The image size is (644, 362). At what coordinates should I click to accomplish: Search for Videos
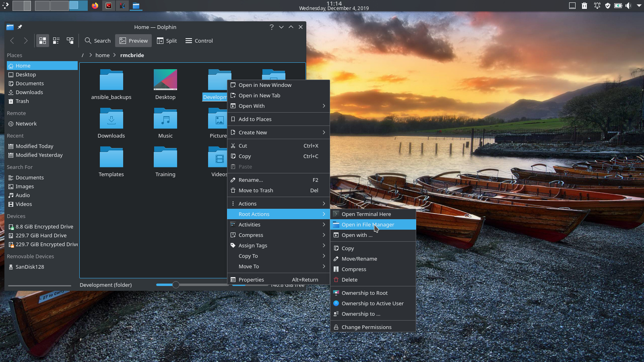click(x=42, y=204)
